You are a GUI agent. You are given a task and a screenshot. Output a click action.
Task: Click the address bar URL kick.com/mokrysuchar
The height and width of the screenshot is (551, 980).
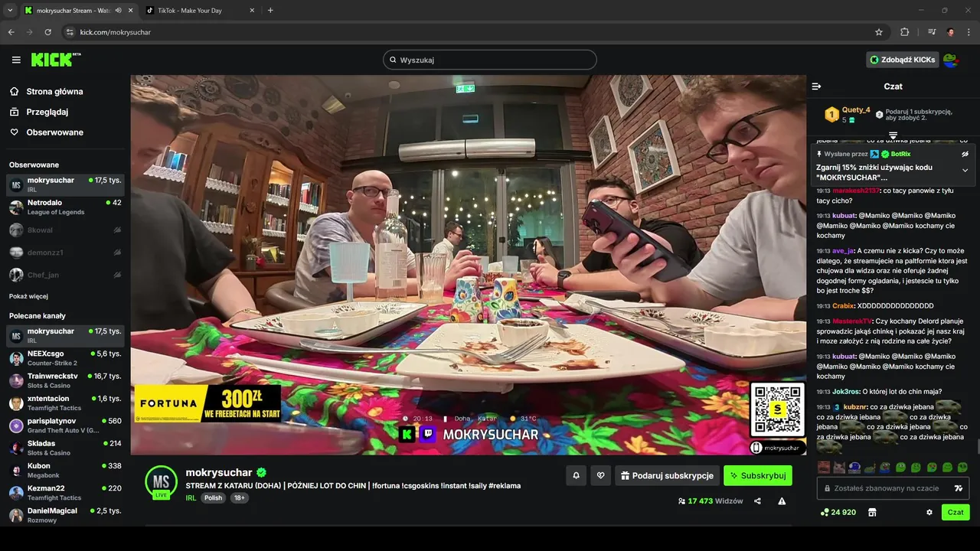pyautogui.click(x=116, y=32)
